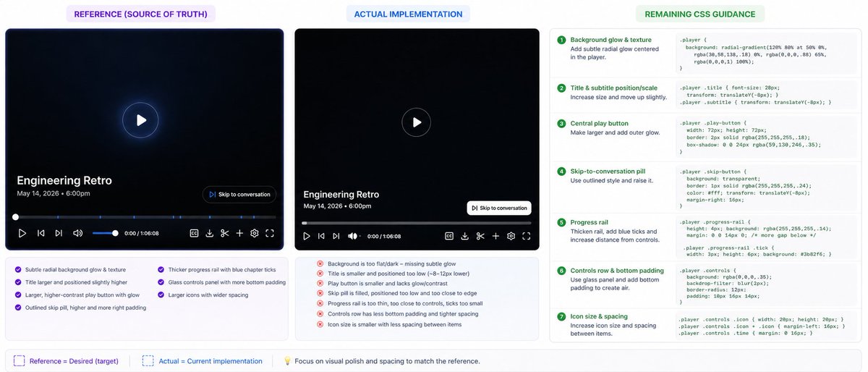Click 'Thicker progress rail' checklist checkmark

[x=161, y=269]
